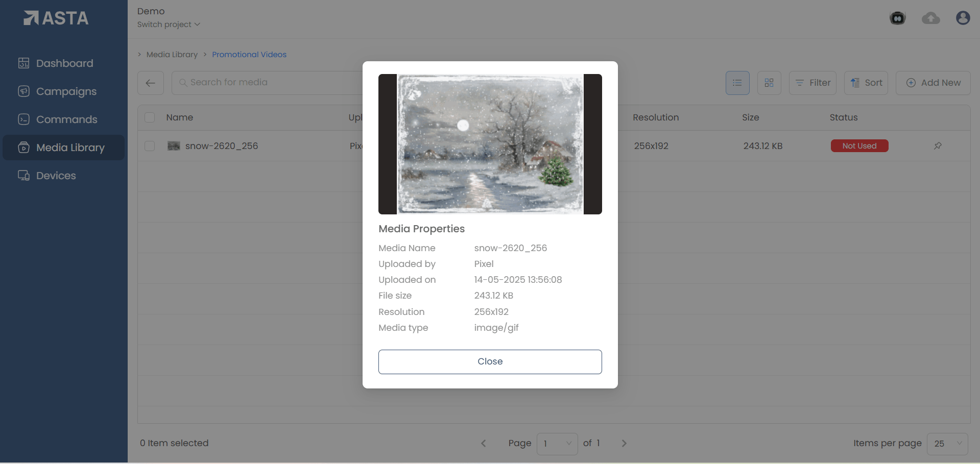
Task: Go to the next page arrow
Action: click(x=624, y=443)
